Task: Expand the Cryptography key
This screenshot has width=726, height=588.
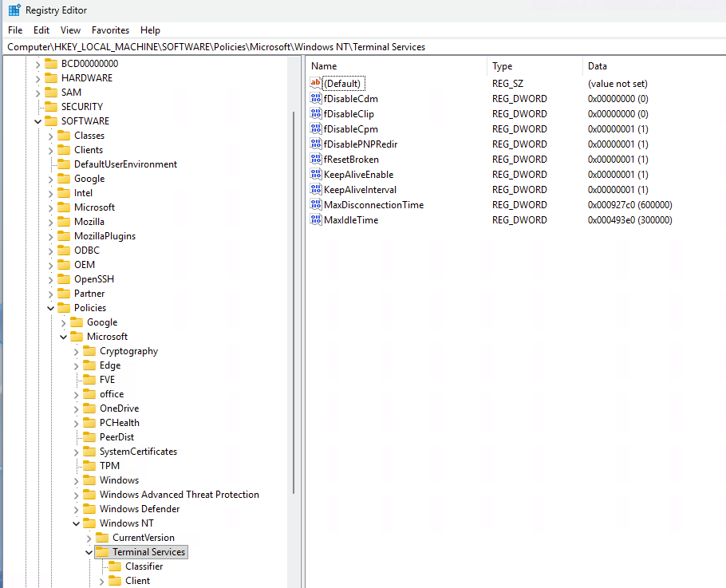Action: (x=76, y=351)
